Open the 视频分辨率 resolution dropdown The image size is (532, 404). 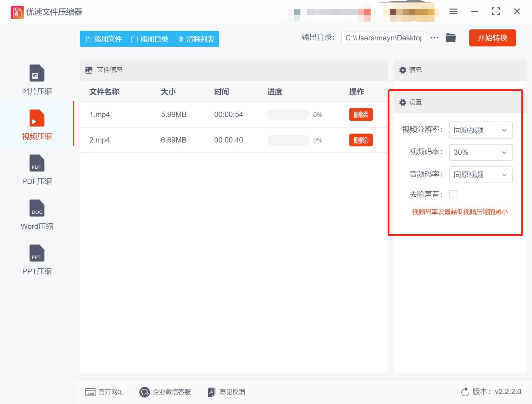[481, 130]
